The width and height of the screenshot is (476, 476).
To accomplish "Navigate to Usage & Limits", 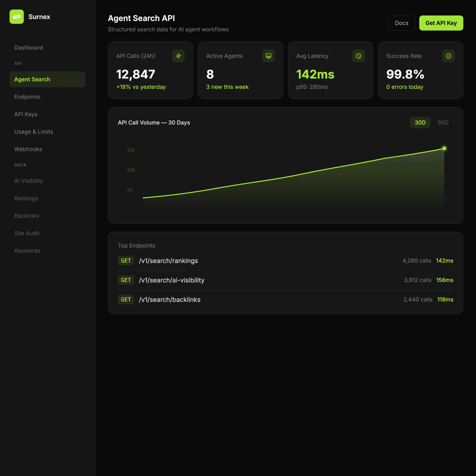I will 34,132.
